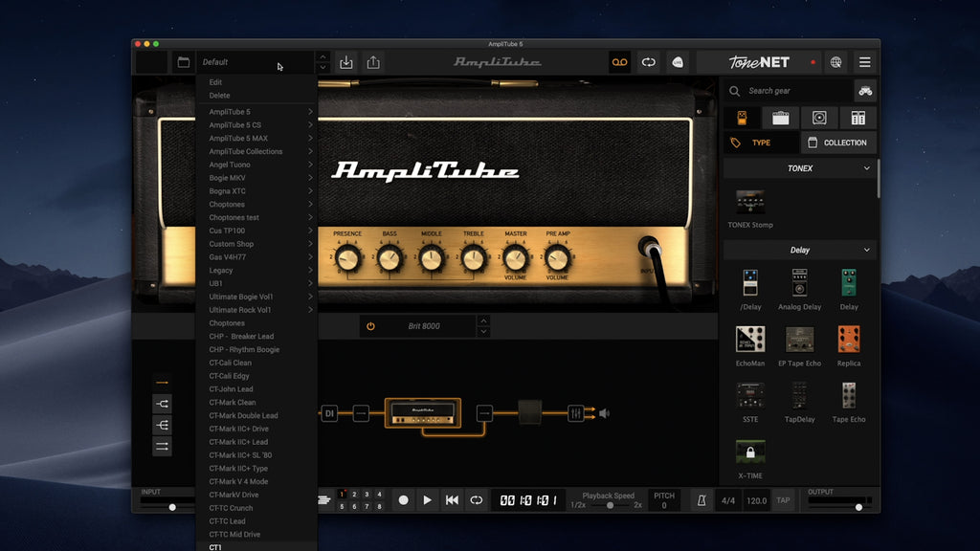Click the metronome icon in the transport bar

coord(700,499)
